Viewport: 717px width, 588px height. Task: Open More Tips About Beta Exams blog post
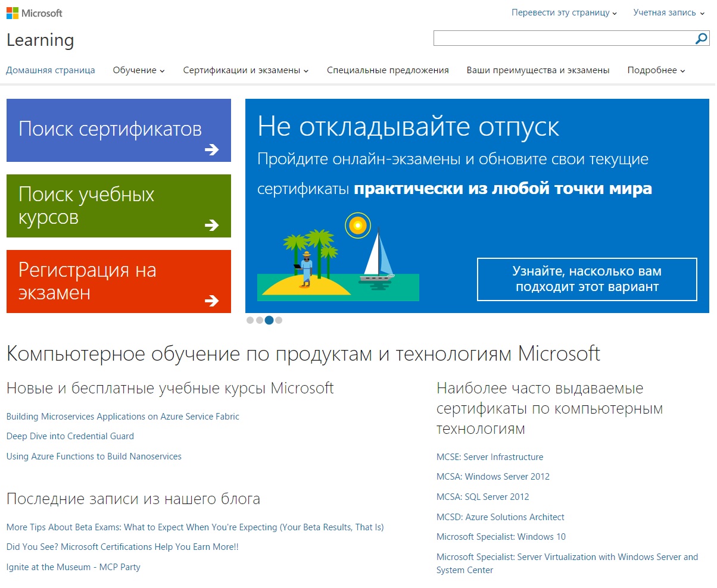click(x=195, y=527)
